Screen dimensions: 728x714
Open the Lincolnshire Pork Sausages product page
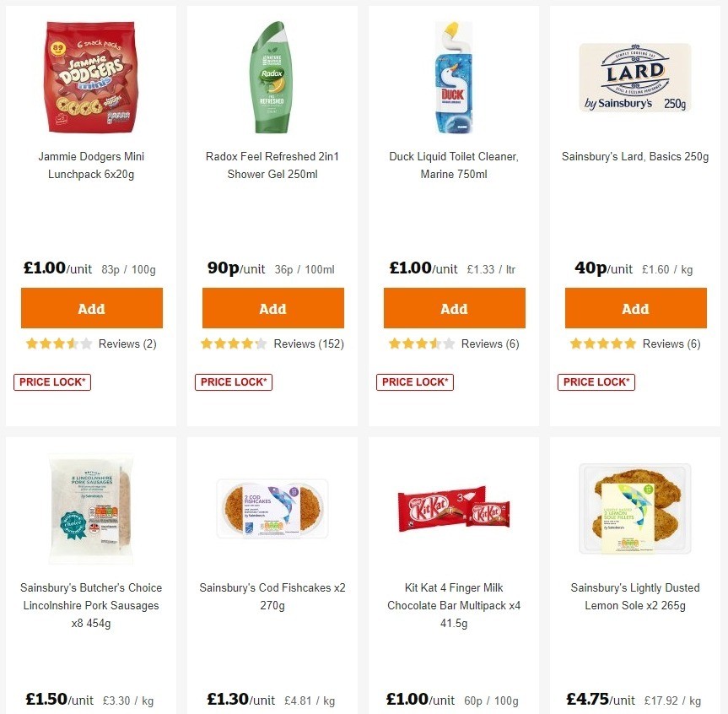90,605
